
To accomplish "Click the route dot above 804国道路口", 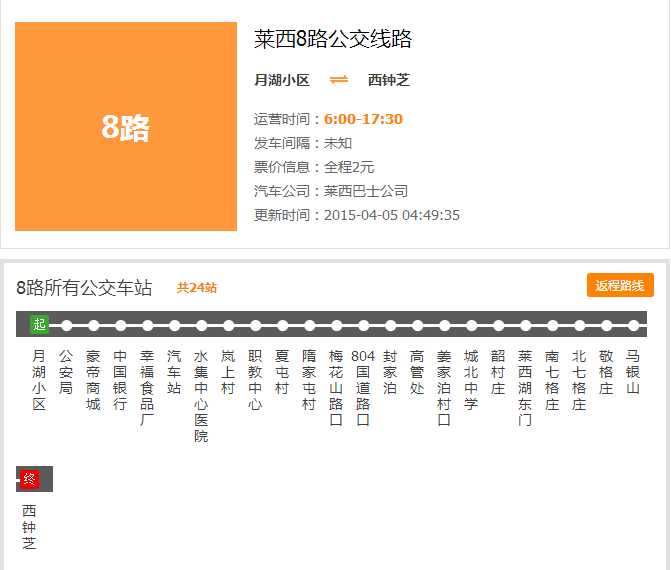I will (x=364, y=326).
